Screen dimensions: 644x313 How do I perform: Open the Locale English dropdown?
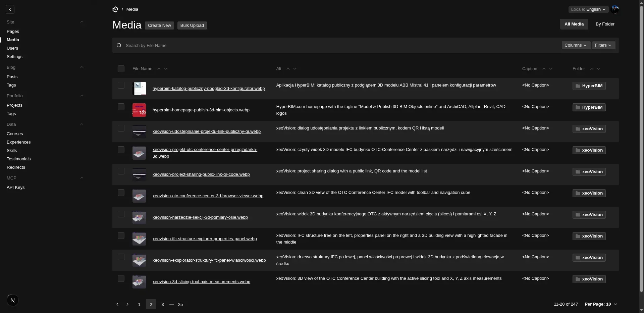588,9
